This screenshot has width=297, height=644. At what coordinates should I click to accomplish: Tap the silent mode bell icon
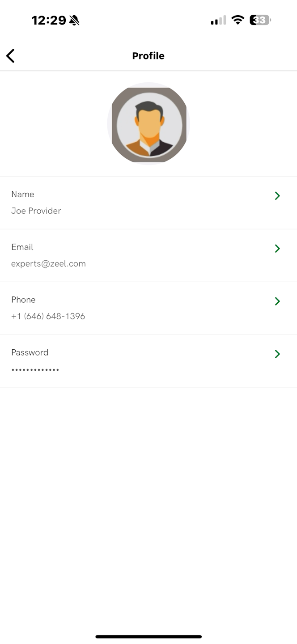(x=74, y=20)
